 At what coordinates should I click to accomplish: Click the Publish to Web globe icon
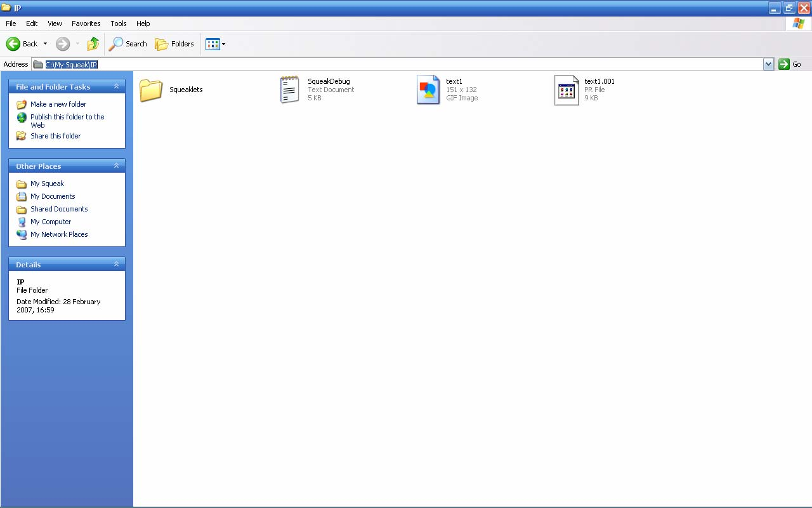click(22, 117)
